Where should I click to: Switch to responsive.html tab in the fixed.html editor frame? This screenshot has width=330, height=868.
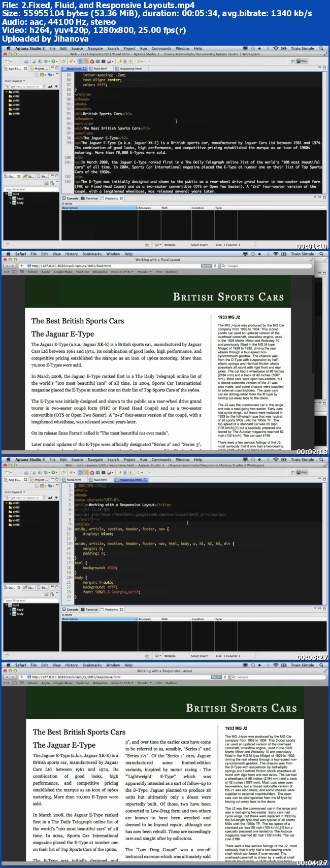(x=129, y=69)
